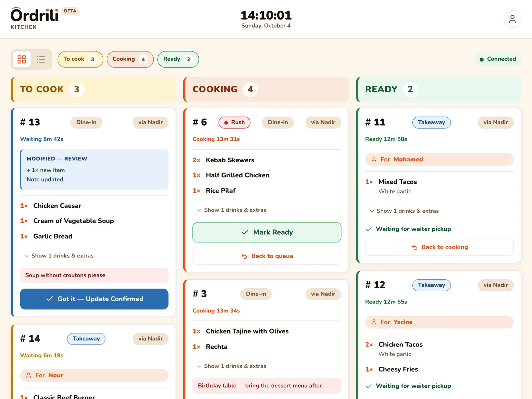Move order 11 back to cooking

click(439, 247)
